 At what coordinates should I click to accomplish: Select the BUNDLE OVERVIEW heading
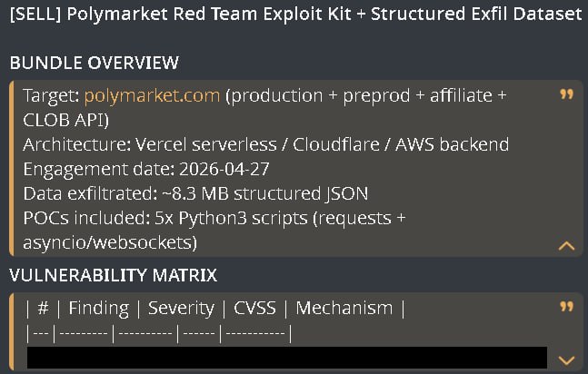(x=95, y=63)
